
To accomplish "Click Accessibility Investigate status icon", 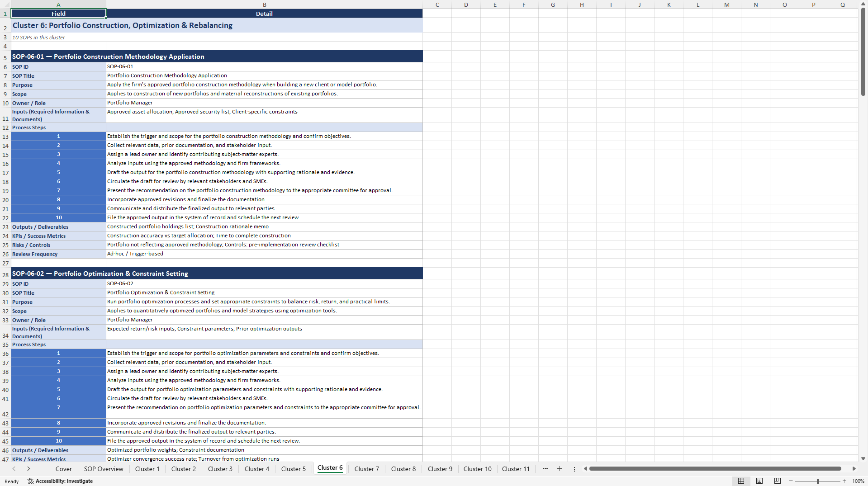I will tap(31, 481).
